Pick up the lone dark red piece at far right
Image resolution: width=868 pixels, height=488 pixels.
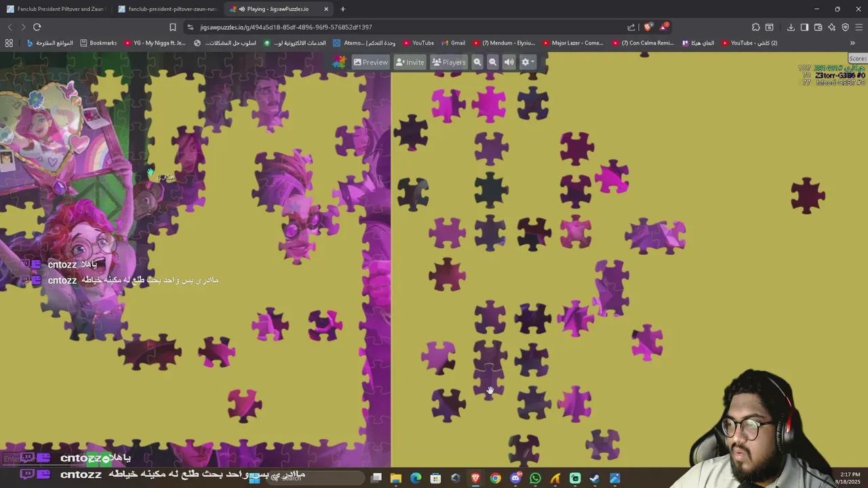pos(807,196)
